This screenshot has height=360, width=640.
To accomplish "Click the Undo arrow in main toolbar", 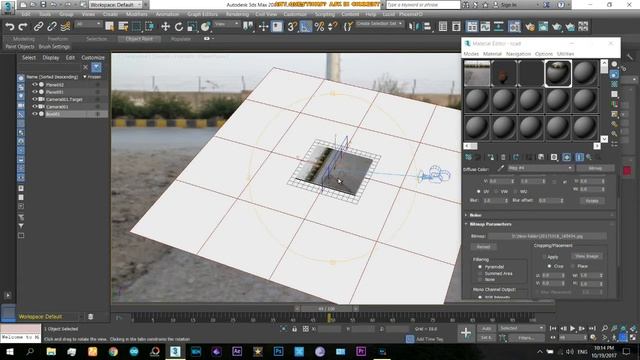I will click(x=10, y=27).
